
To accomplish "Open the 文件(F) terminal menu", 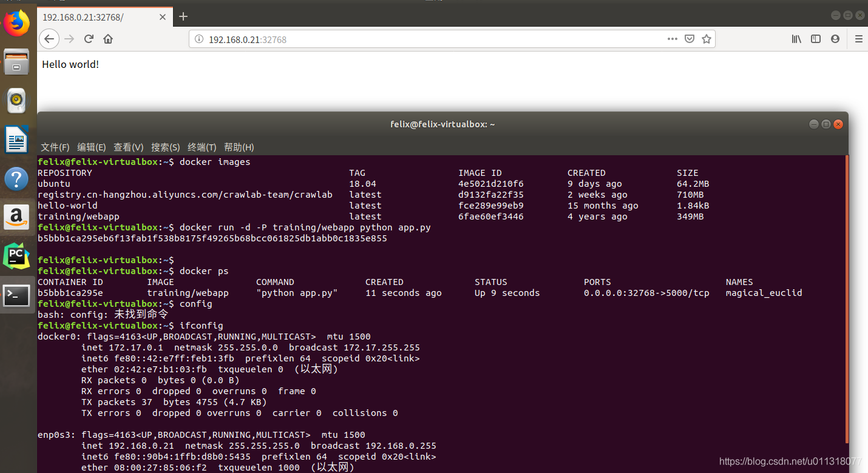I will pos(55,147).
